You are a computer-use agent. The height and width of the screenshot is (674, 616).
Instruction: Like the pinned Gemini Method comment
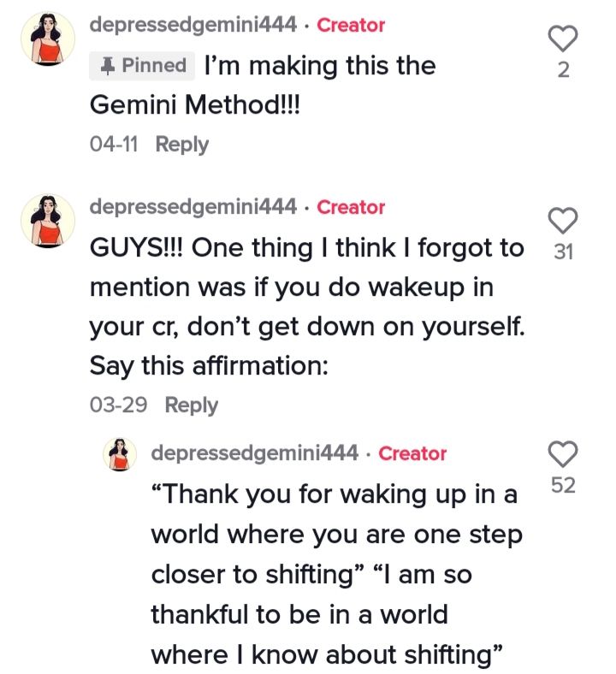pos(563,38)
